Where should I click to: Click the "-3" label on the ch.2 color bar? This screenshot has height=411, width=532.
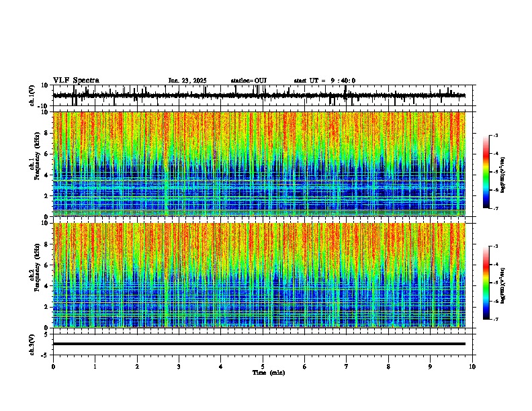pos(495,246)
